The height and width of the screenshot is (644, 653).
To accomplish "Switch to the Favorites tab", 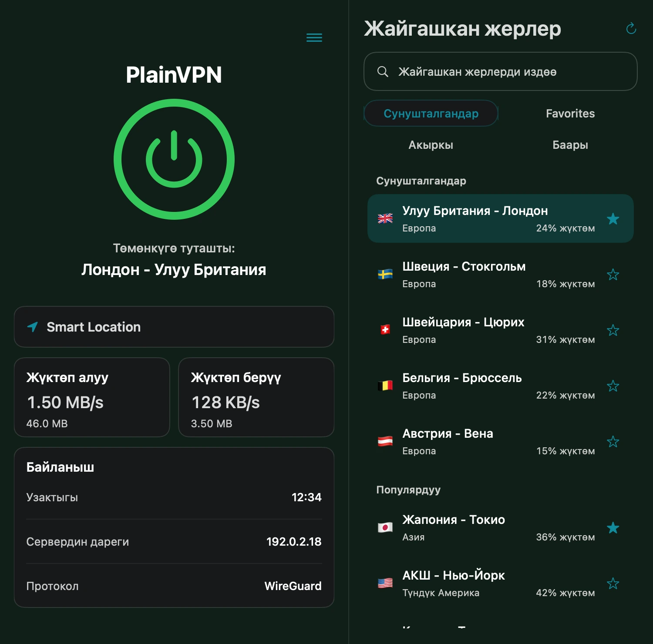I will [570, 114].
